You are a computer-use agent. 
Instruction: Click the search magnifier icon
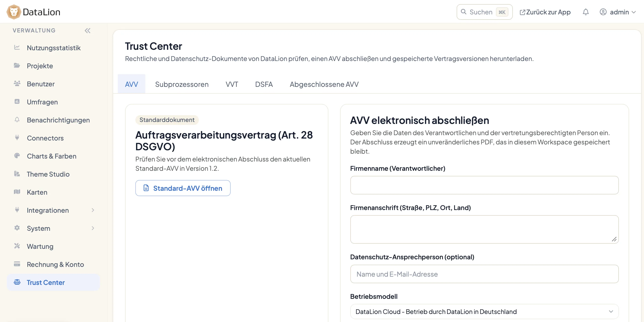[x=463, y=12]
